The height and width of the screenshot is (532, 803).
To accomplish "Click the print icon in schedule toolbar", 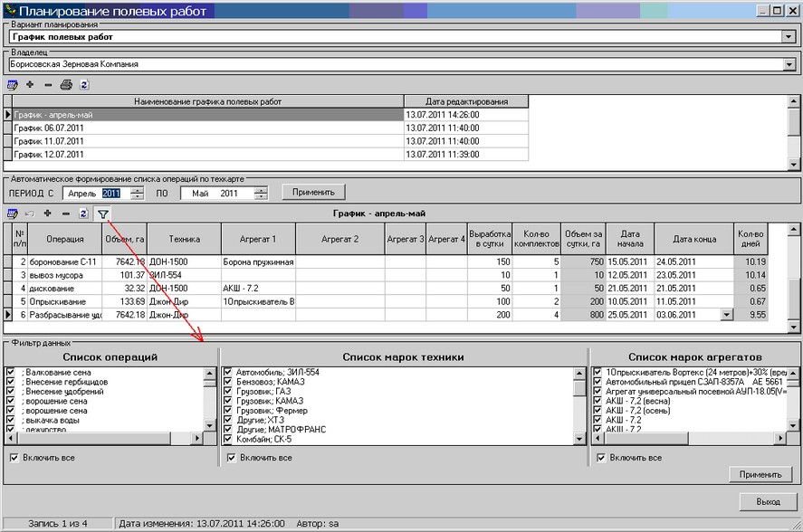I will coord(66,85).
